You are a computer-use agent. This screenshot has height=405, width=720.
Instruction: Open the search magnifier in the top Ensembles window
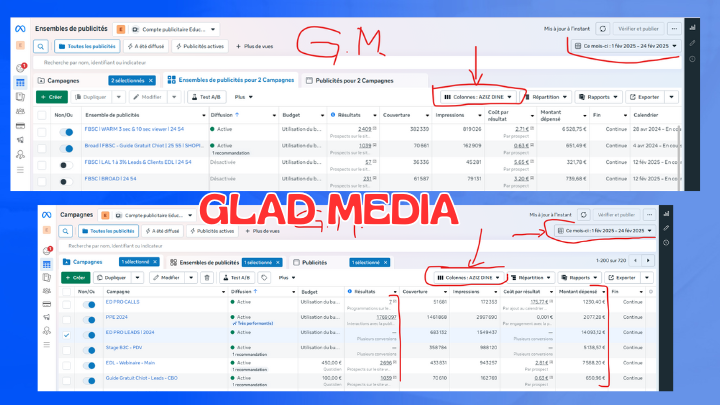(41, 46)
